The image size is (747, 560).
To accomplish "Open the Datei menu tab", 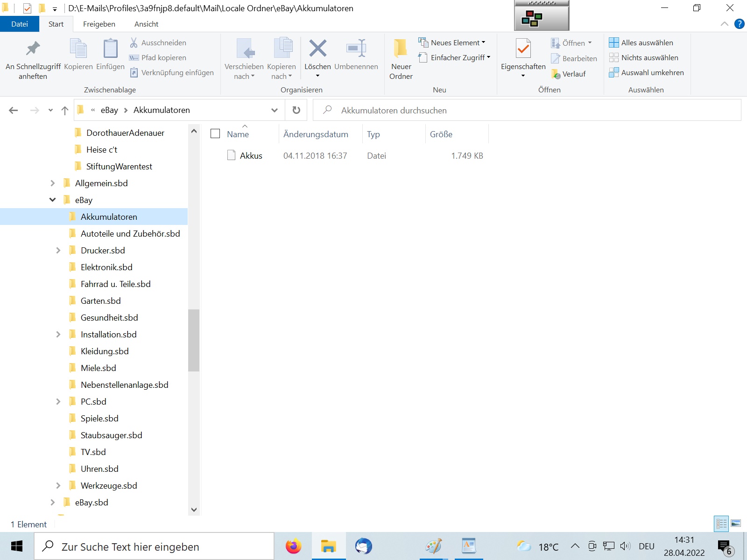I will [x=20, y=24].
